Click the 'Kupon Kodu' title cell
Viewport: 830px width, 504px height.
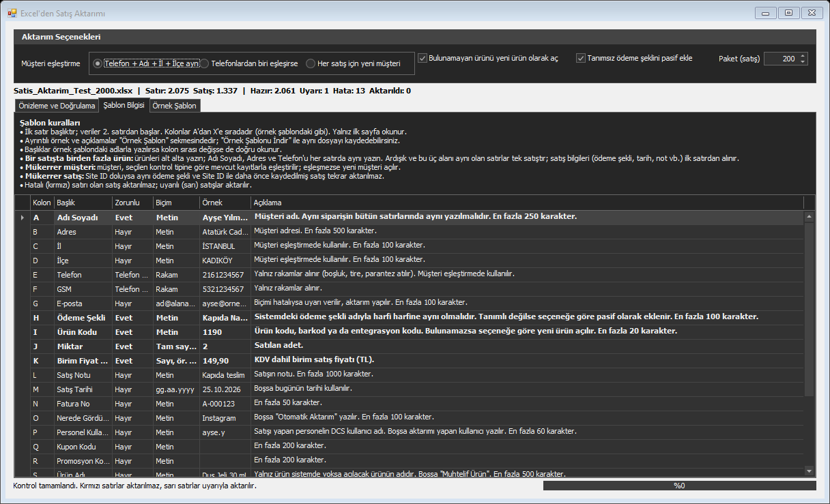point(83,447)
